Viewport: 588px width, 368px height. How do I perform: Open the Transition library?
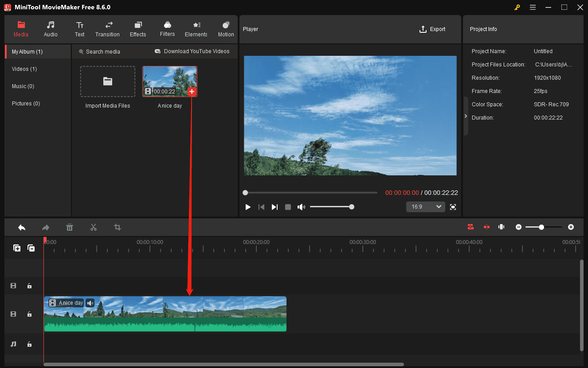[107, 29]
